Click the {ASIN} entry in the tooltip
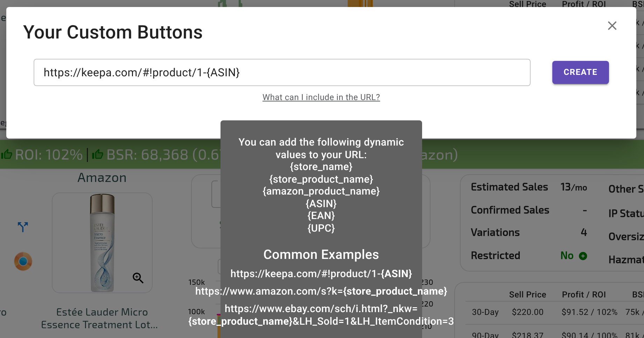The height and width of the screenshot is (338, 644). click(321, 204)
